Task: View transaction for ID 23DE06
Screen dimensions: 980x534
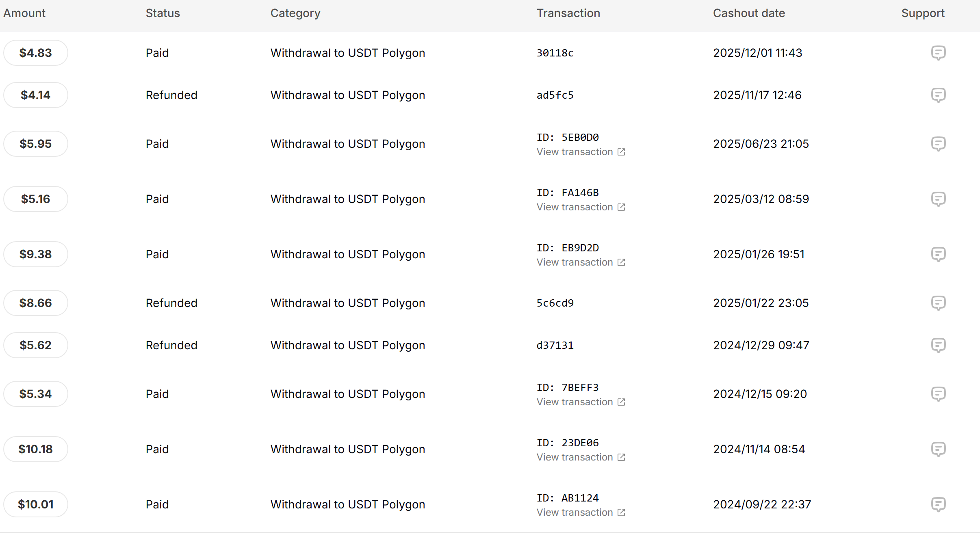Action: point(580,457)
